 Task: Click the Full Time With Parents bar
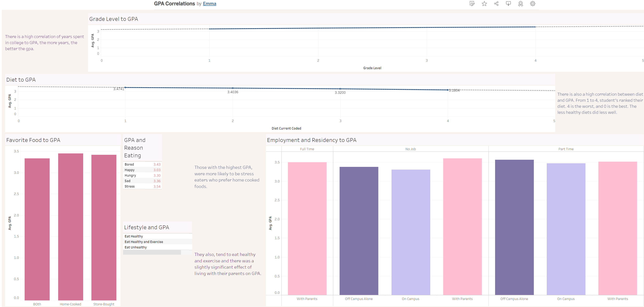[307, 228]
